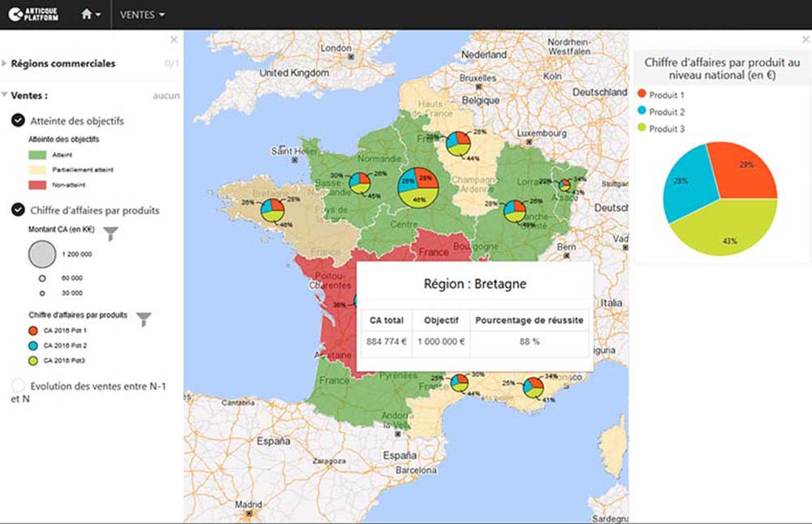
Task: Click the Bern label on the map
Action: click(x=566, y=247)
